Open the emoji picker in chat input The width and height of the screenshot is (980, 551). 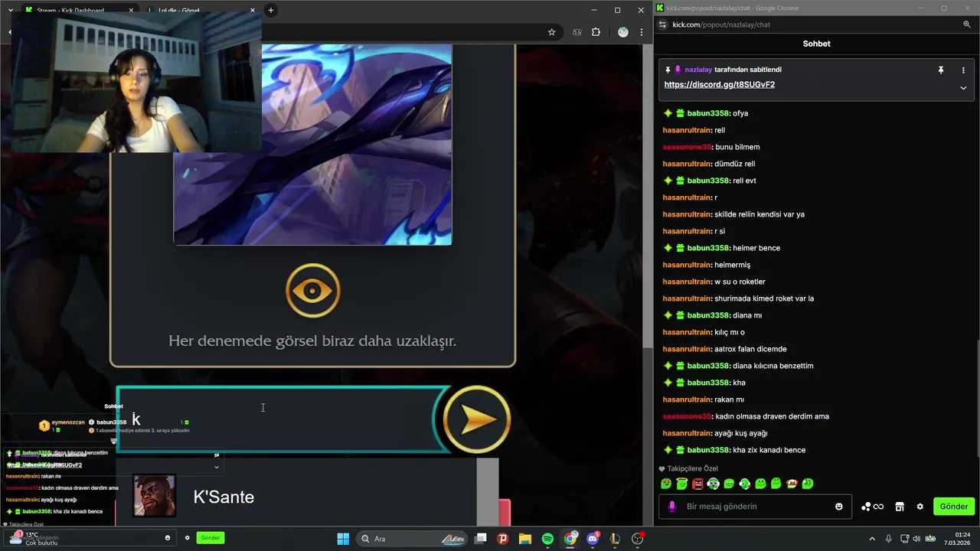click(839, 507)
